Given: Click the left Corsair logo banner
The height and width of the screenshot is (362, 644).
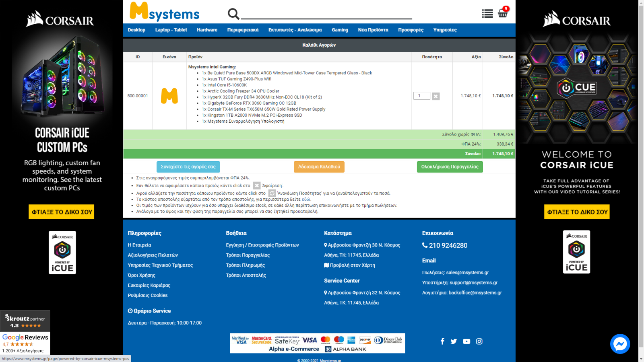Looking at the screenshot, I should click(x=60, y=19).
